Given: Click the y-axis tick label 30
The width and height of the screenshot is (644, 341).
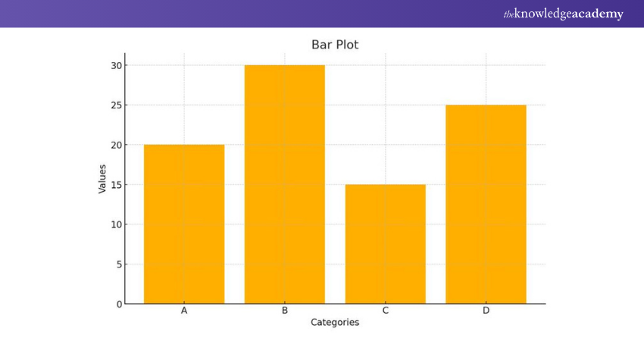Looking at the screenshot, I should (115, 65).
